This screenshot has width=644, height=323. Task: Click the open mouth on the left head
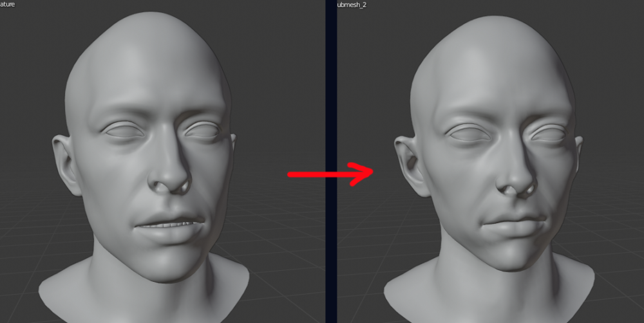pos(169,224)
